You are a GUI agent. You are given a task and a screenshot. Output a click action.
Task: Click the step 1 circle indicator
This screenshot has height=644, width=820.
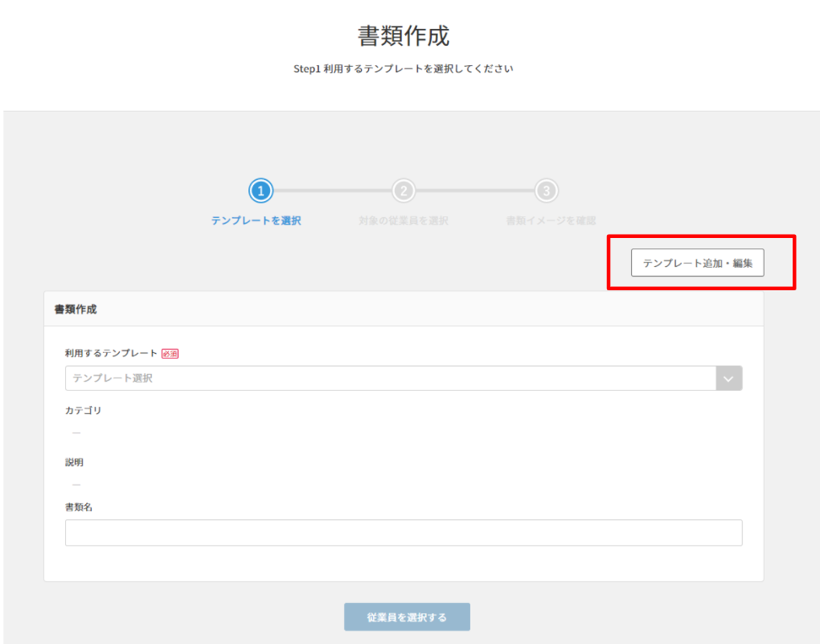tap(261, 191)
